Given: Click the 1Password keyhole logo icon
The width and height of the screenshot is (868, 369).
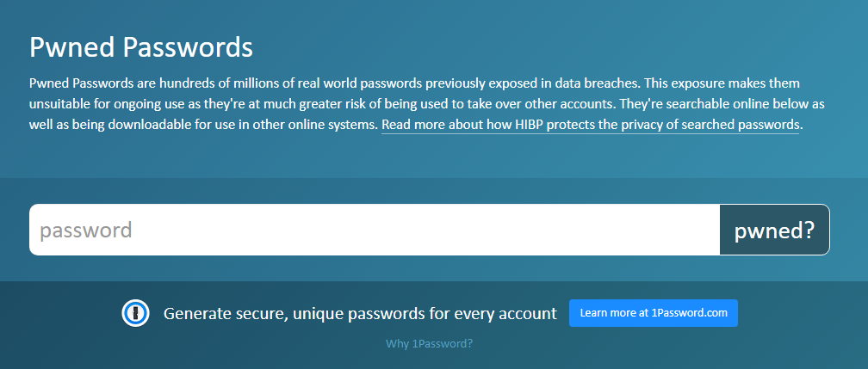Looking at the screenshot, I should tap(136, 313).
